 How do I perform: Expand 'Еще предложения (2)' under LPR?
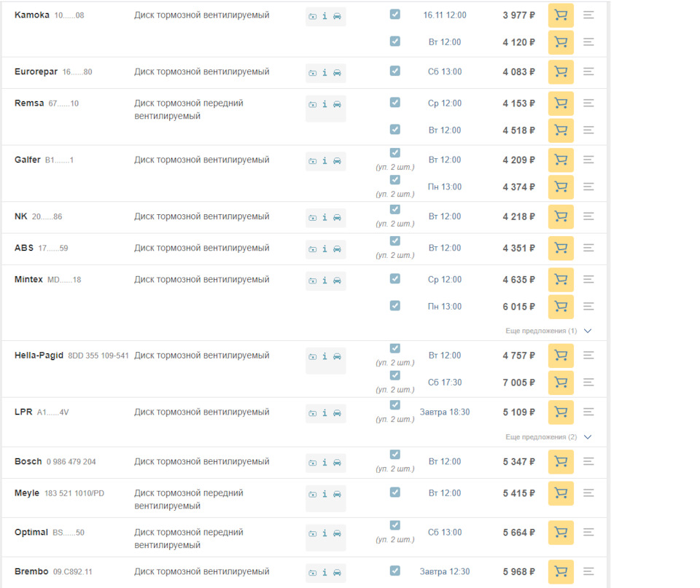click(x=548, y=436)
